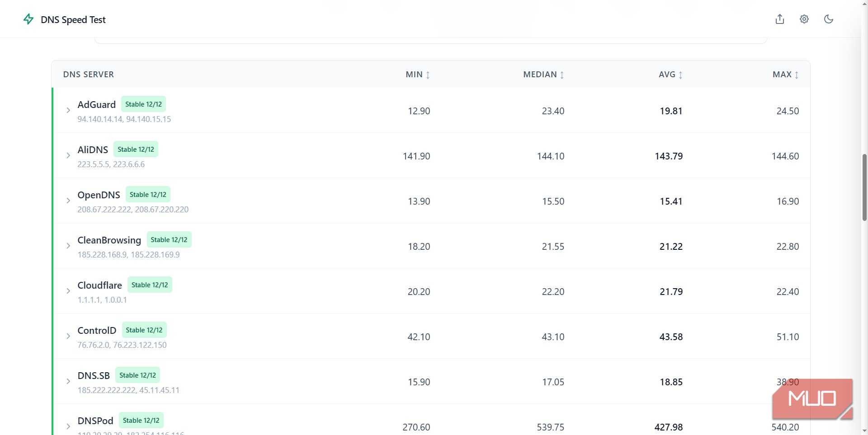Image resolution: width=868 pixels, height=435 pixels.
Task: Expand the CleanBrowsing row
Action: (x=68, y=246)
